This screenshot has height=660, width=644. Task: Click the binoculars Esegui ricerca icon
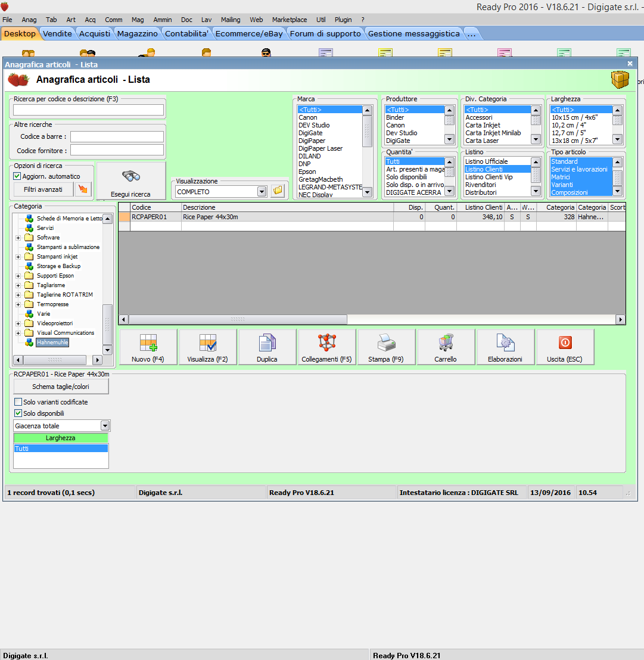click(x=131, y=176)
